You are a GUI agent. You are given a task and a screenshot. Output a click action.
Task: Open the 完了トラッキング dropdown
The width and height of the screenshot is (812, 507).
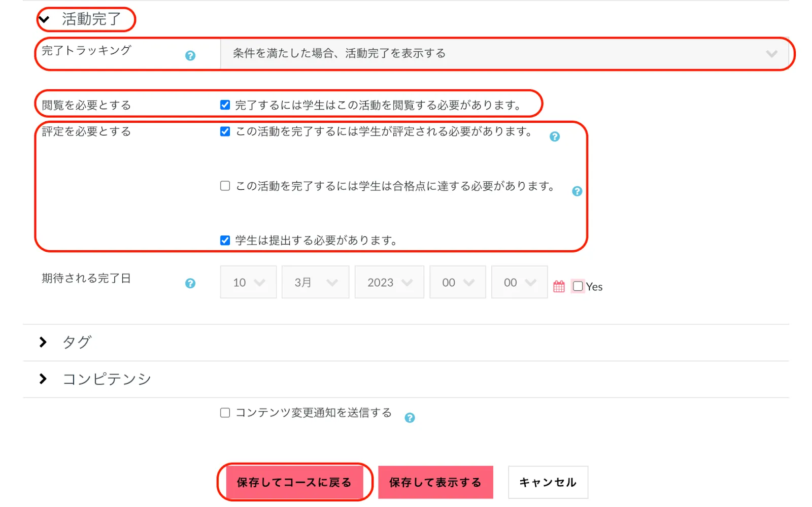tap(504, 54)
